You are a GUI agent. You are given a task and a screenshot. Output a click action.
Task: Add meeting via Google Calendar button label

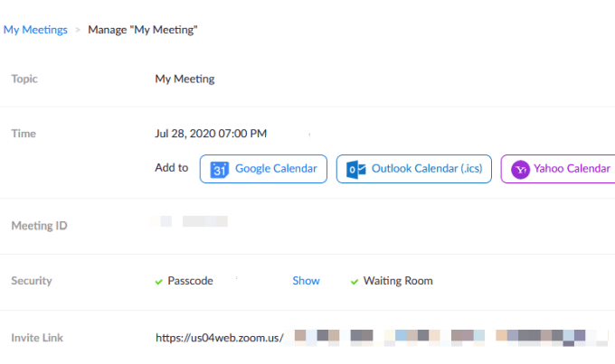pyautogui.click(x=276, y=169)
